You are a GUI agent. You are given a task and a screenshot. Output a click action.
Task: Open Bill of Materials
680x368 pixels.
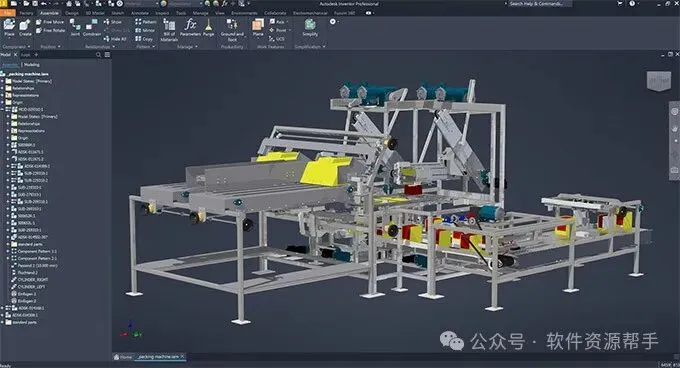click(x=169, y=30)
